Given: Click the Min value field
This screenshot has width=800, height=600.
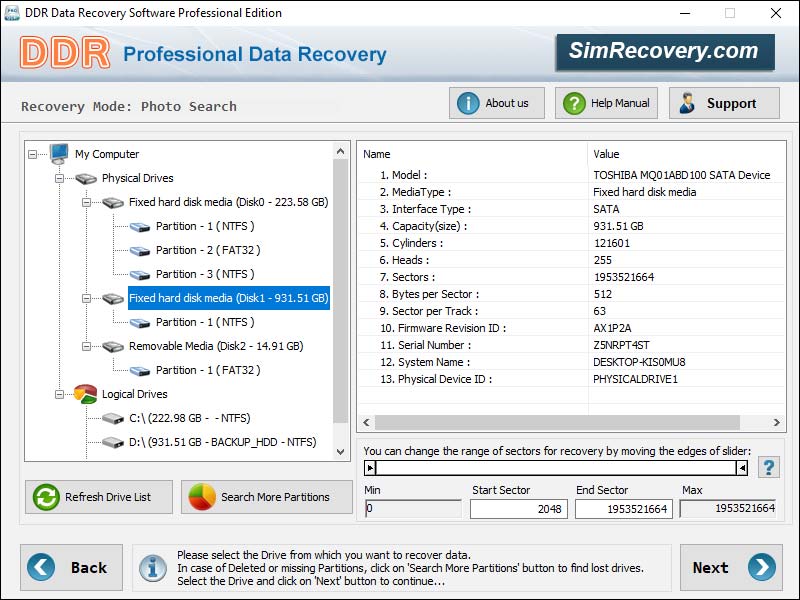Looking at the screenshot, I should [413, 508].
